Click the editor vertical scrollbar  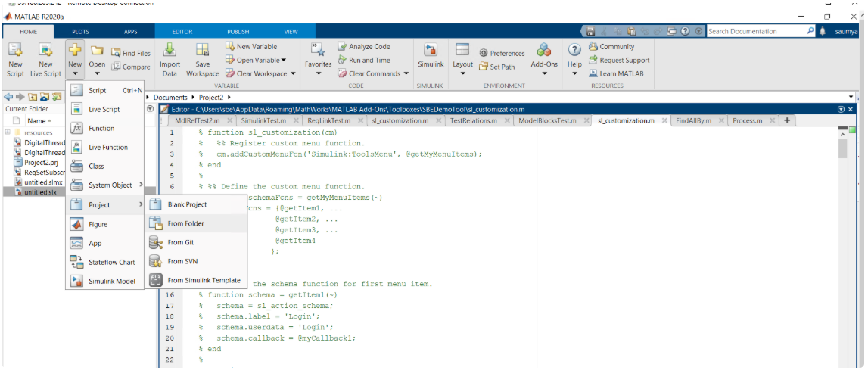843,148
